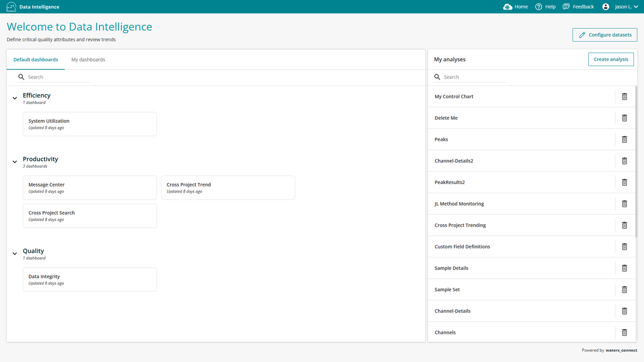Open the My Control Chart analysis
This screenshot has width=644, height=362.
pyautogui.click(x=521, y=97)
